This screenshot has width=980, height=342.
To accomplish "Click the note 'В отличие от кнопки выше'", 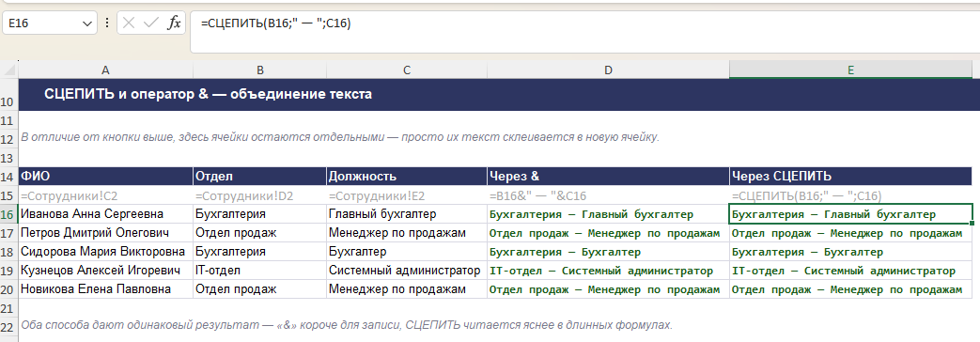I will pyautogui.click(x=340, y=137).
